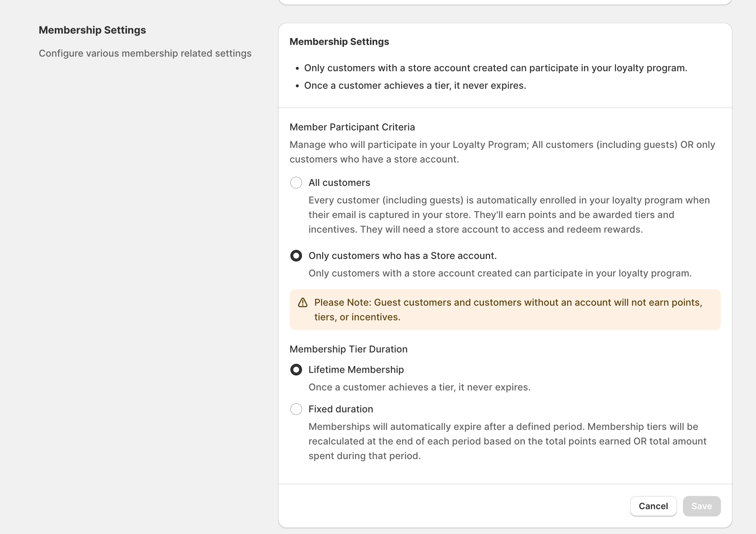Viewport: 756px width, 534px height.
Task: Enable the Fixed duration option
Action: pos(296,409)
